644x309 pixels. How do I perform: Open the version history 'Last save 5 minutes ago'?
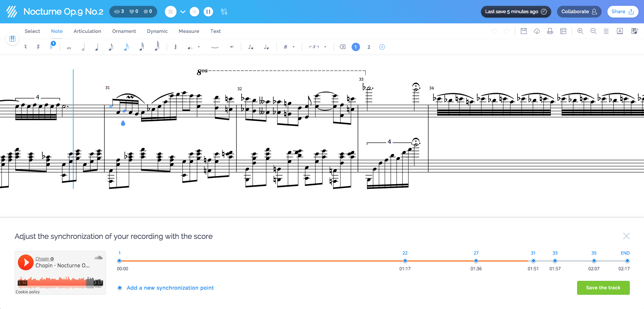coord(516,12)
